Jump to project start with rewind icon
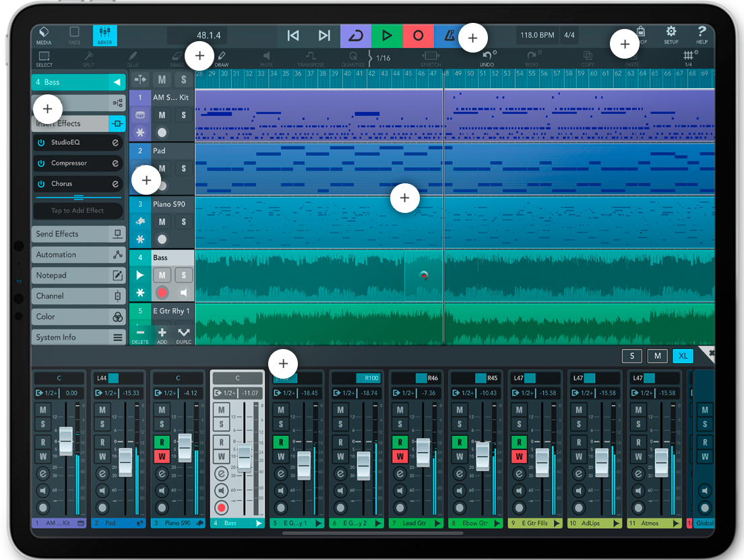744x560 pixels. coord(293,36)
